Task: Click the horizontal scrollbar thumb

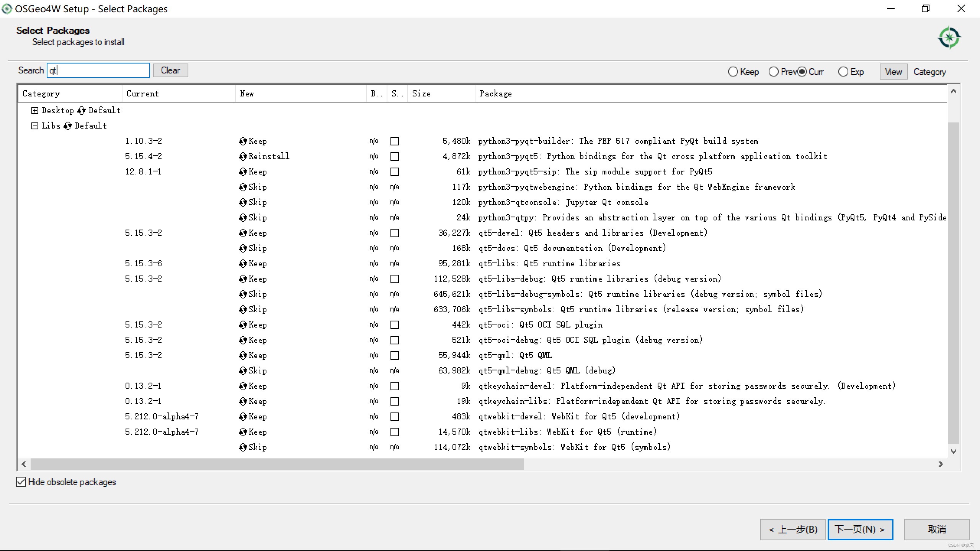Action: click(277, 464)
